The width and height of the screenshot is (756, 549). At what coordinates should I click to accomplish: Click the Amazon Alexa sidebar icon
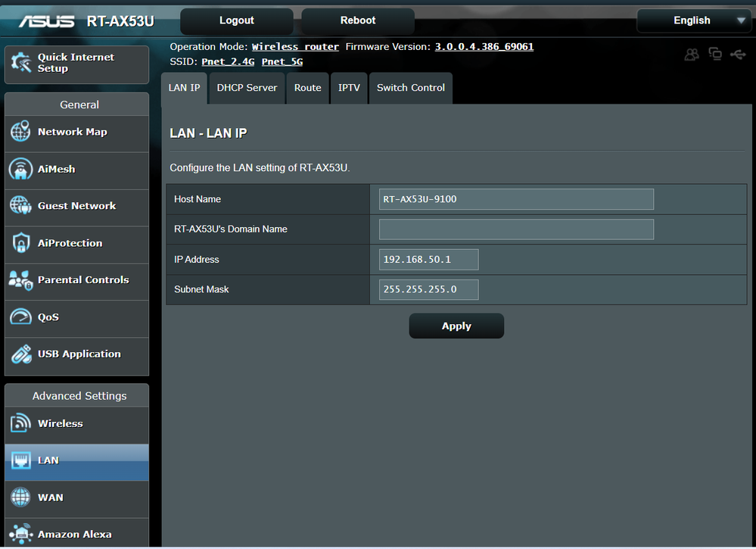pos(20,534)
